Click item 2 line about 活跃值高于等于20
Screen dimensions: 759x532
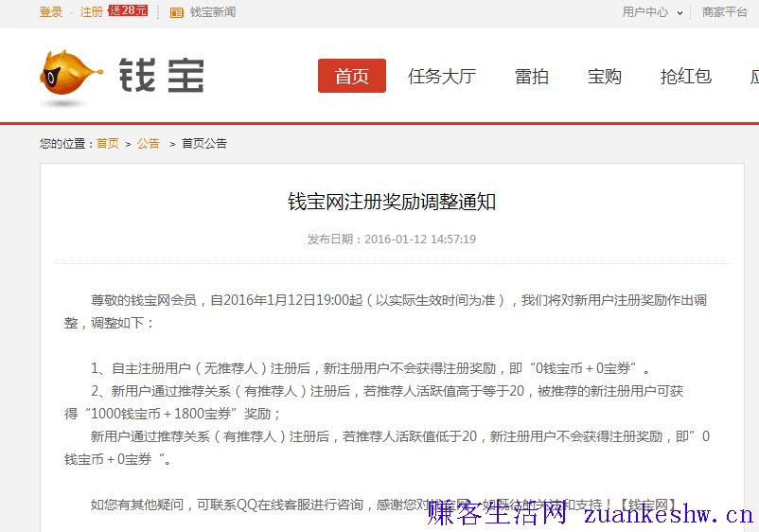(387, 391)
